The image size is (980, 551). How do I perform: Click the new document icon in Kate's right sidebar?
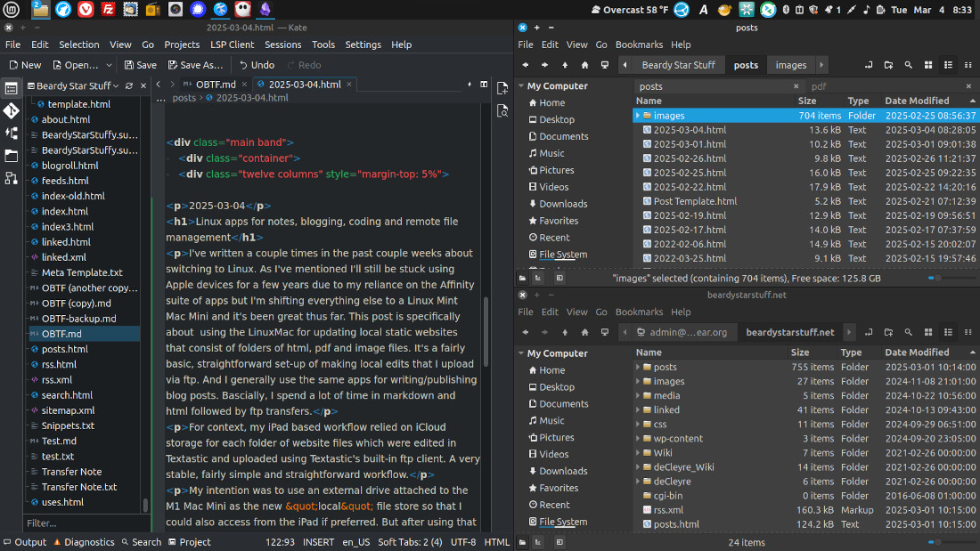click(x=501, y=85)
